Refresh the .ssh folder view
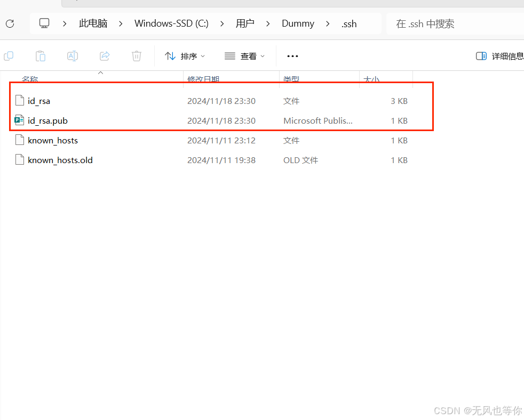The width and height of the screenshot is (524, 420). [10, 23]
